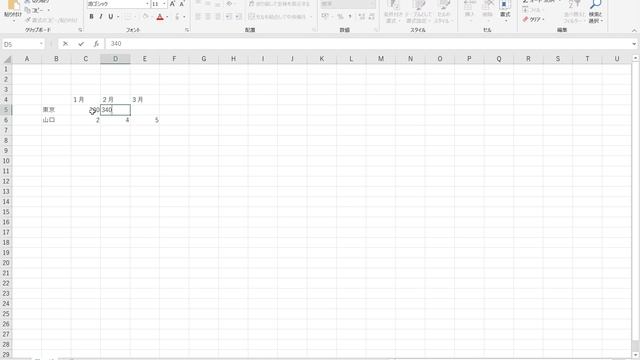Click the Clear (クリア) eraser button

click(533, 19)
